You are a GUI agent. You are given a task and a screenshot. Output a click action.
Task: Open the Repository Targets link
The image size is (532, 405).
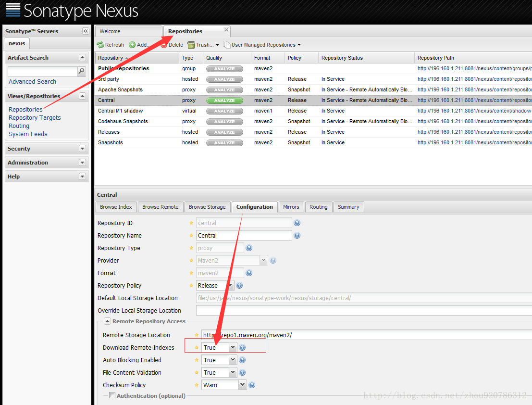[x=35, y=117]
